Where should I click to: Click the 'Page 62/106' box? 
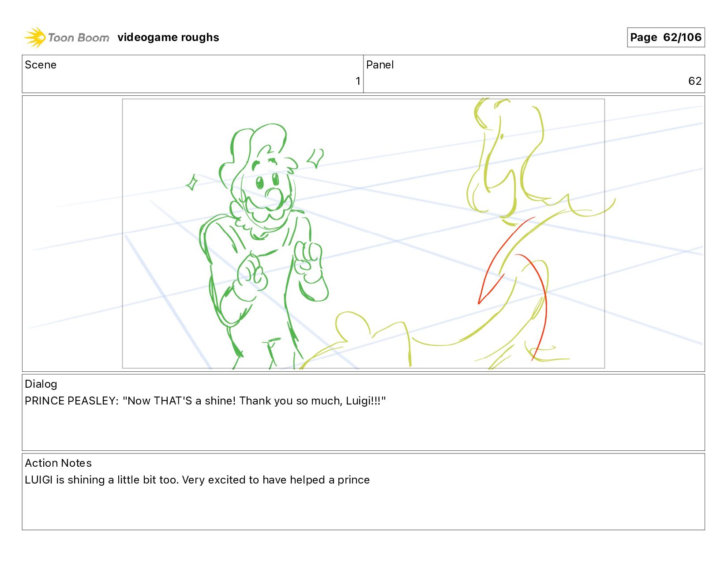[666, 38]
